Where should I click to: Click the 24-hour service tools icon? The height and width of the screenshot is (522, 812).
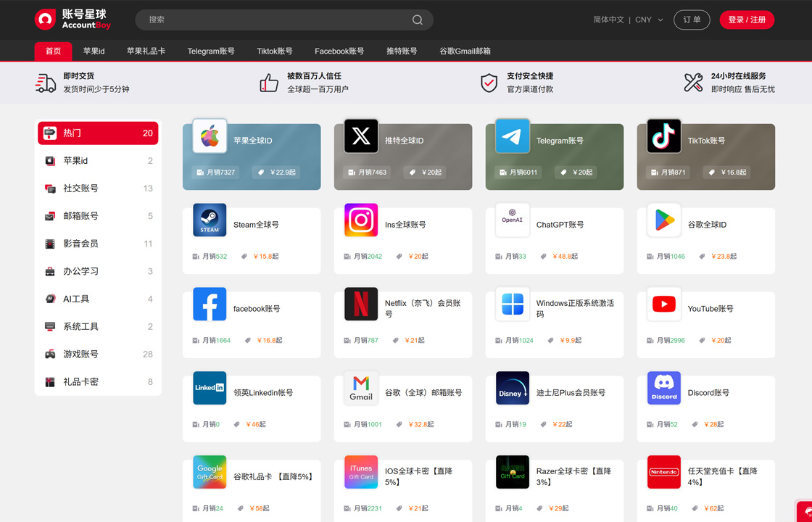(x=693, y=83)
